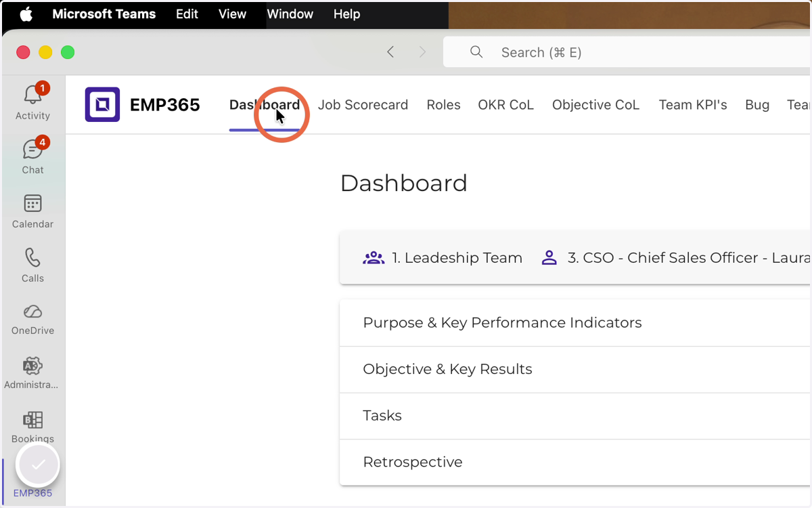
Task: Switch to the OKR CoL tab
Action: coord(505,105)
